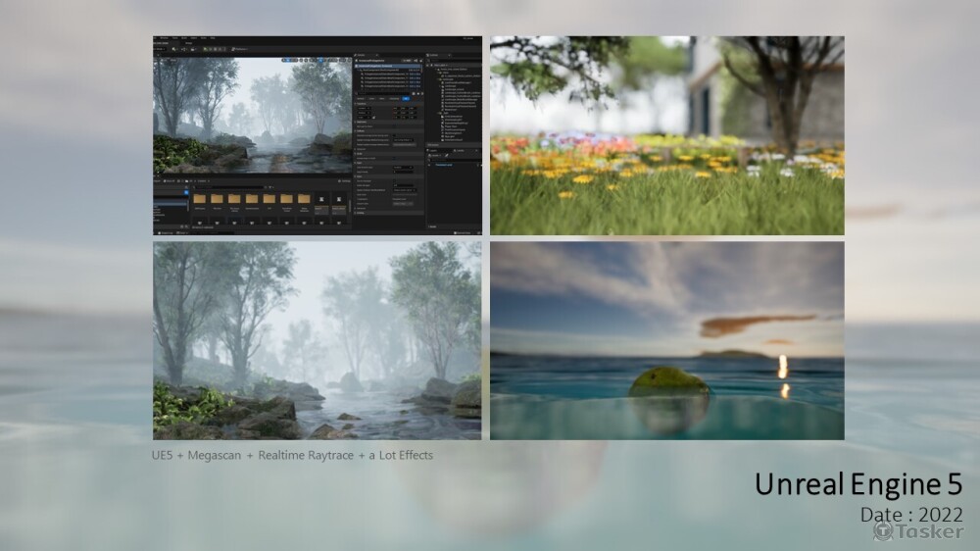980x551 pixels.
Task: Select the flower meadow render image
Action: click(x=666, y=135)
